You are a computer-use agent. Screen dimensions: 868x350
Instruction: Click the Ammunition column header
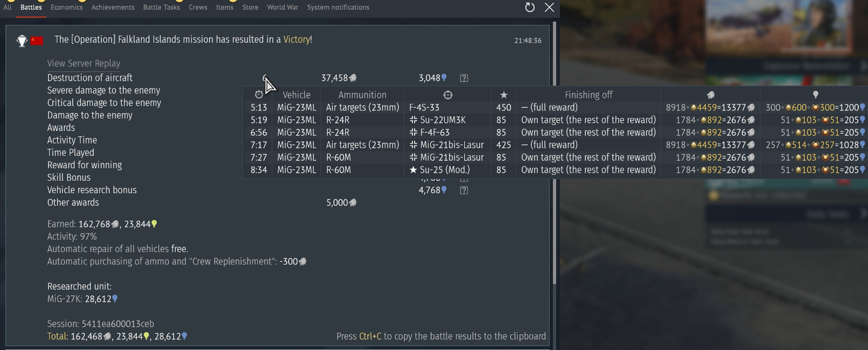pos(363,95)
